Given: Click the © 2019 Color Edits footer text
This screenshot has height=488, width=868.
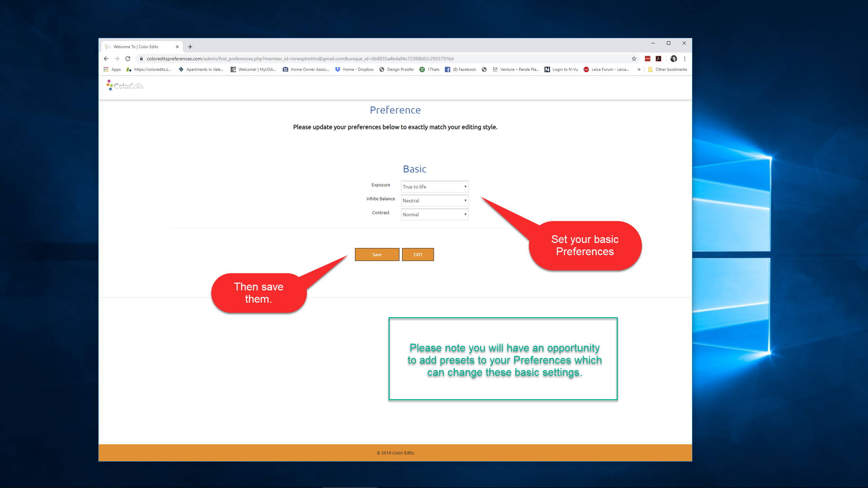Looking at the screenshot, I should (395, 453).
